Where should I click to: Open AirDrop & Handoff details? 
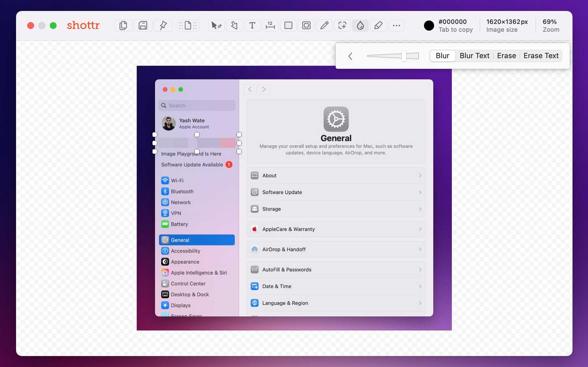[336, 249]
